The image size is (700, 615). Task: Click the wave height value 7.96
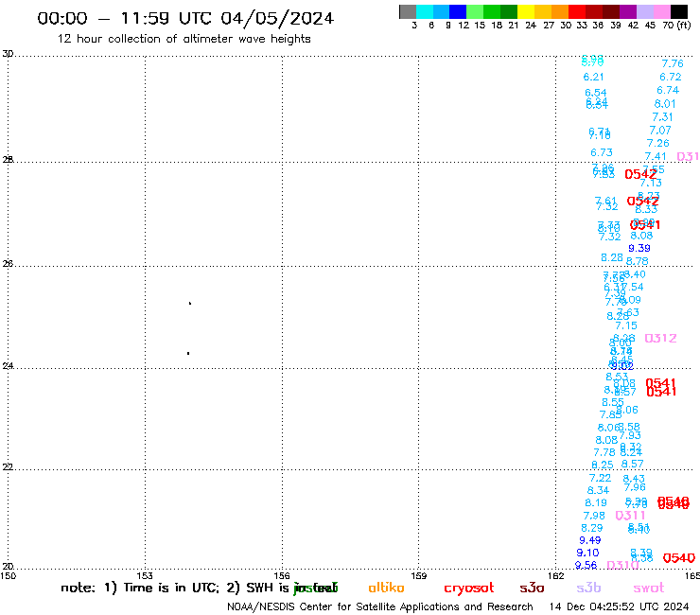[635, 487]
